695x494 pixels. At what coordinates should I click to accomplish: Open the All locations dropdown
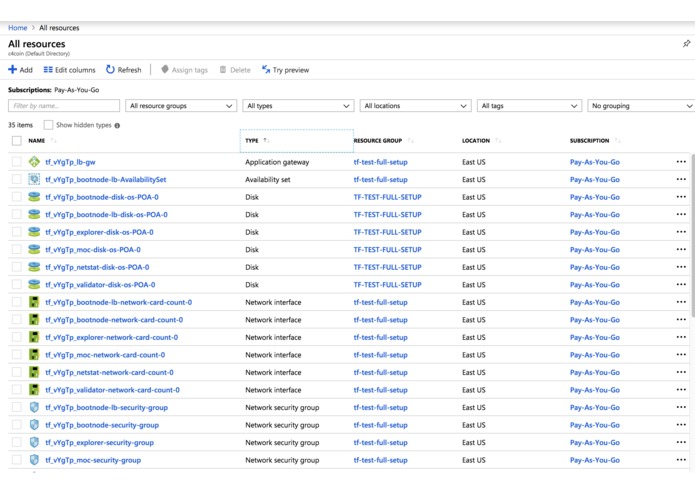pyautogui.click(x=415, y=106)
